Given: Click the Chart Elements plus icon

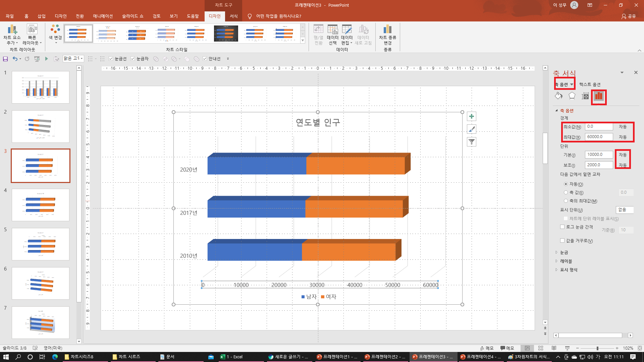Looking at the screenshot, I should point(472,116).
